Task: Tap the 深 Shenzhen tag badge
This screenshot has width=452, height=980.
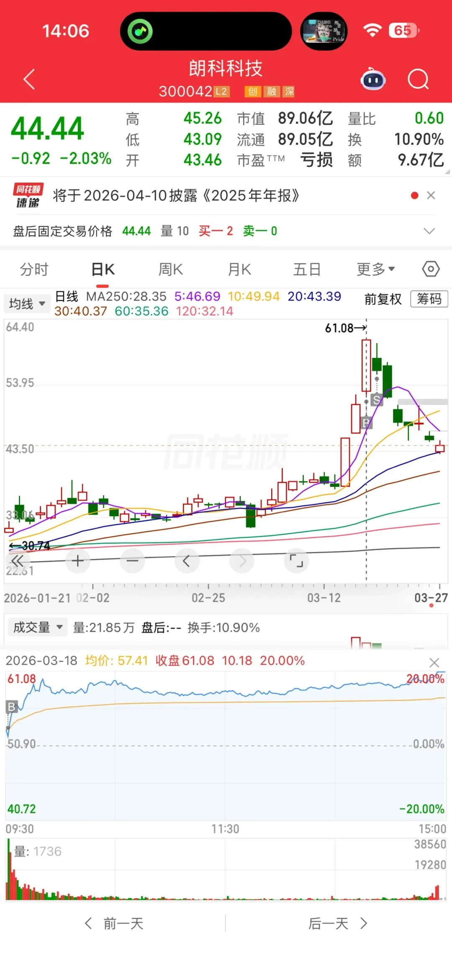Action: pyautogui.click(x=289, y=91)
